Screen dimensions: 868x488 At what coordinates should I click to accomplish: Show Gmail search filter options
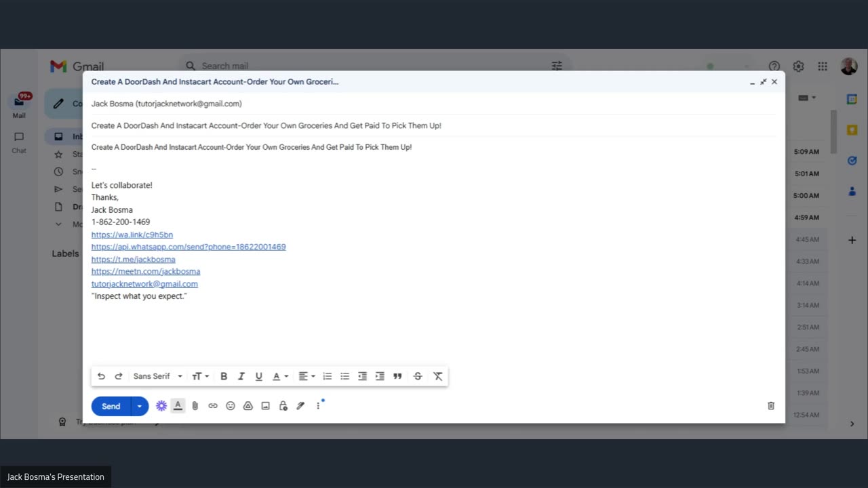(x=557, y=66)
